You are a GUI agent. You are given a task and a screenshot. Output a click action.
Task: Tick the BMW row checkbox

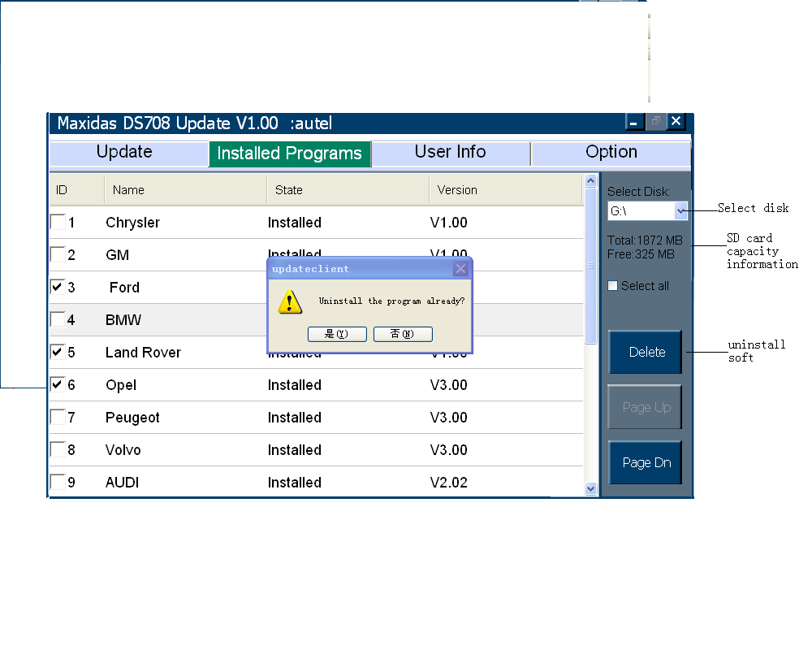(58, 319)
